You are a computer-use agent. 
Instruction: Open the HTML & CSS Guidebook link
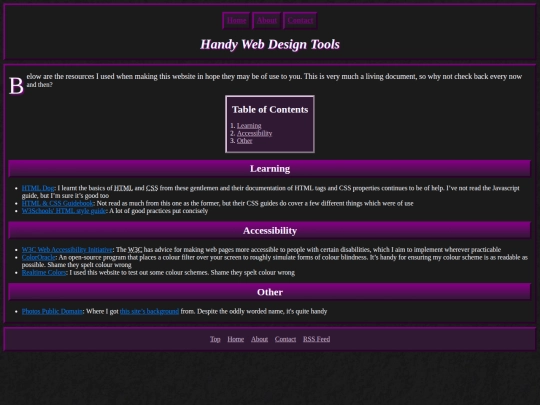coord(58,203)
